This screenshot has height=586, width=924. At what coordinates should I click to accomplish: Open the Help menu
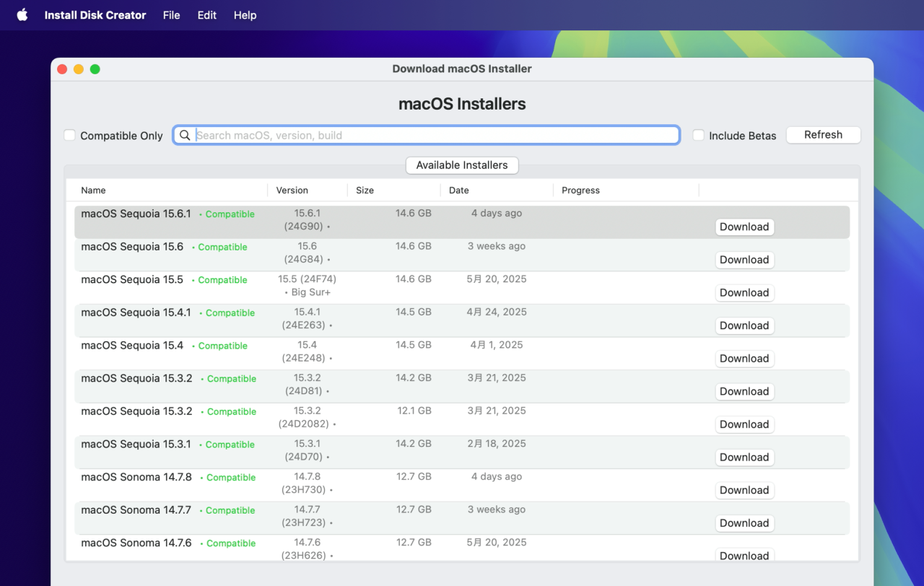[245, 14]
